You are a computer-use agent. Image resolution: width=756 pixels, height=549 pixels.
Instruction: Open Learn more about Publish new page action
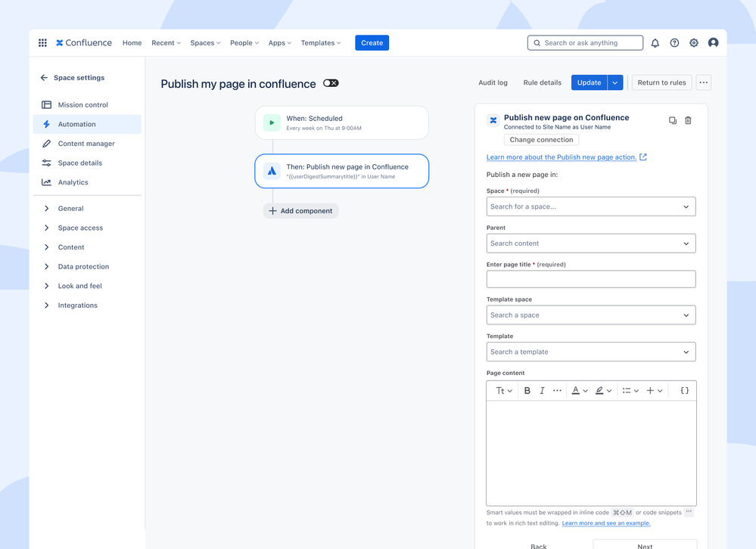tap(562, 157)
